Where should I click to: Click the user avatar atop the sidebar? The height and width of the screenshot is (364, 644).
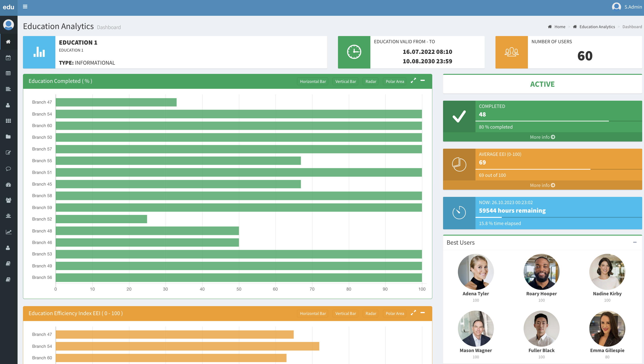[x=9, y=25]
